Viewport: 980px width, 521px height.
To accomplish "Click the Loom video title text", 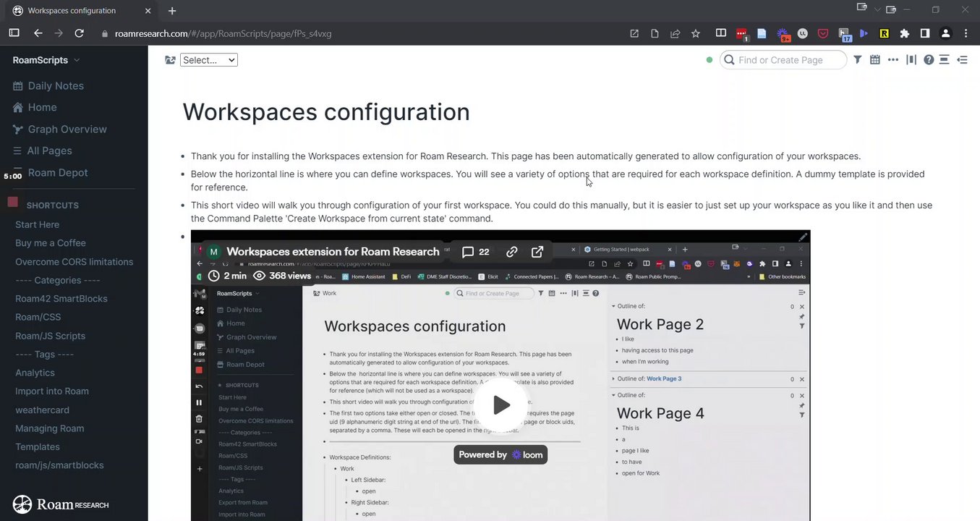I will (x=333, y=252).
